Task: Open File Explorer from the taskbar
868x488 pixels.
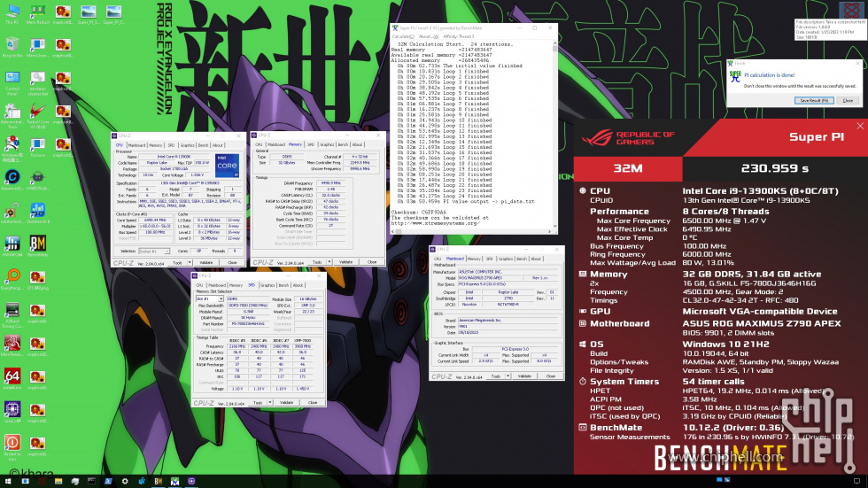Action: 58,482
